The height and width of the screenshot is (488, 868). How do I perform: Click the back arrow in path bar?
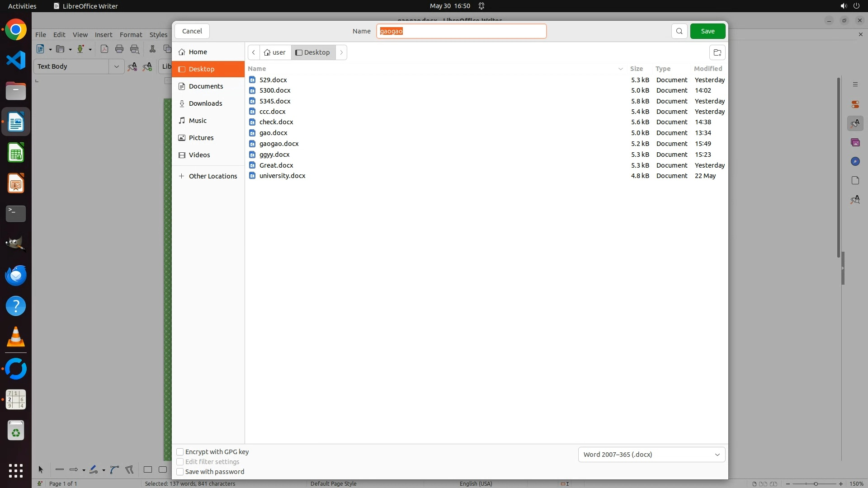point(254,52)
